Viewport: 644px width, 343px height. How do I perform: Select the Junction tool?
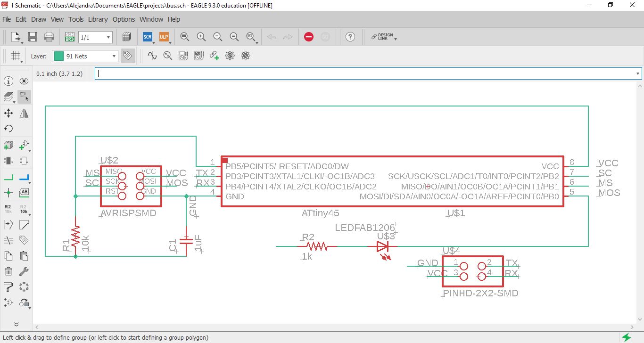(8, 193)
